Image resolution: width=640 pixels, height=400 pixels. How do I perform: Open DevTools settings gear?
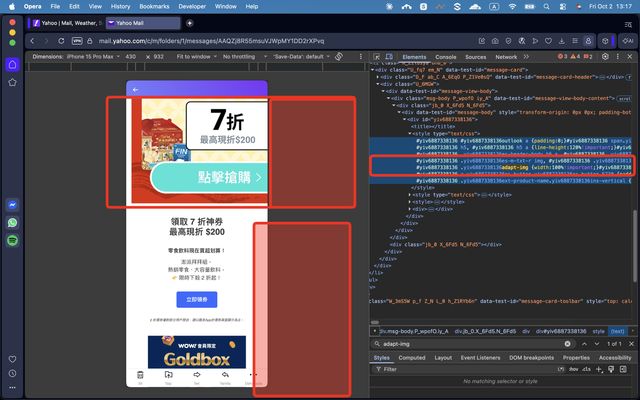tap(605, 57)
